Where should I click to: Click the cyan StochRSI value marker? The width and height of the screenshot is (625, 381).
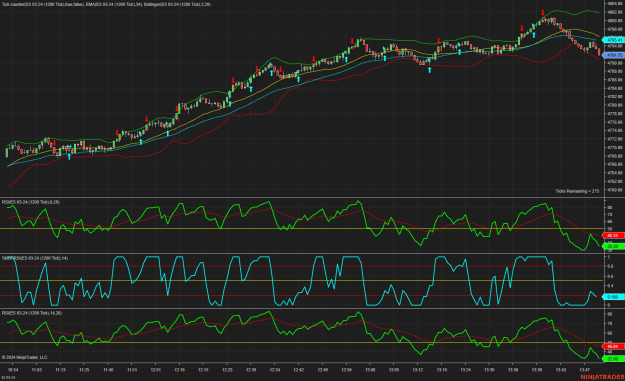tap(614, 297)
